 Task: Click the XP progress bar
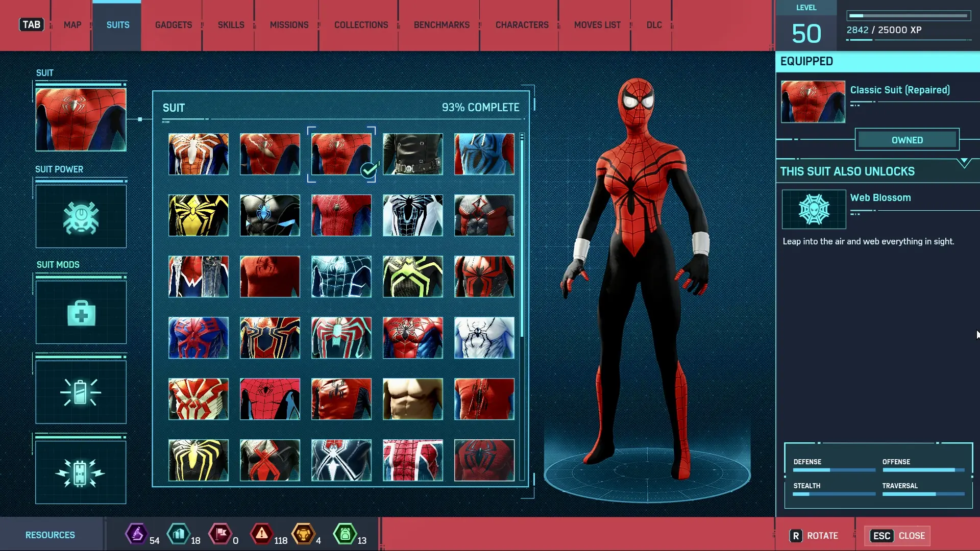[x=909, y=16]
